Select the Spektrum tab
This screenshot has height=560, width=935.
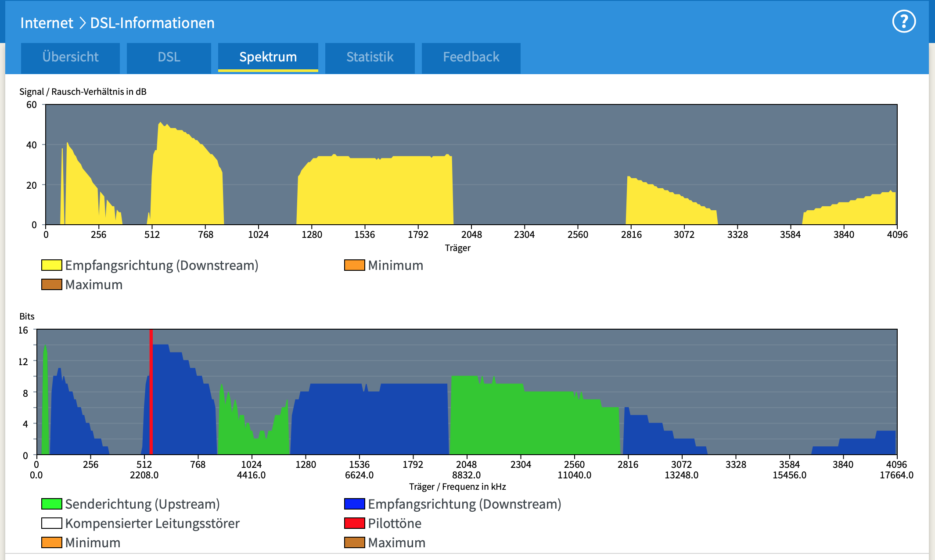[268, 57]
